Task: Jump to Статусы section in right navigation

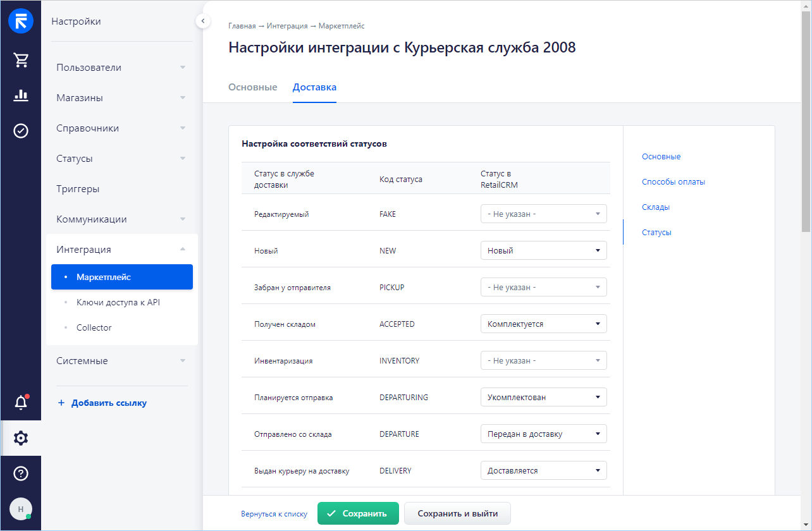Action: point(656,233)
